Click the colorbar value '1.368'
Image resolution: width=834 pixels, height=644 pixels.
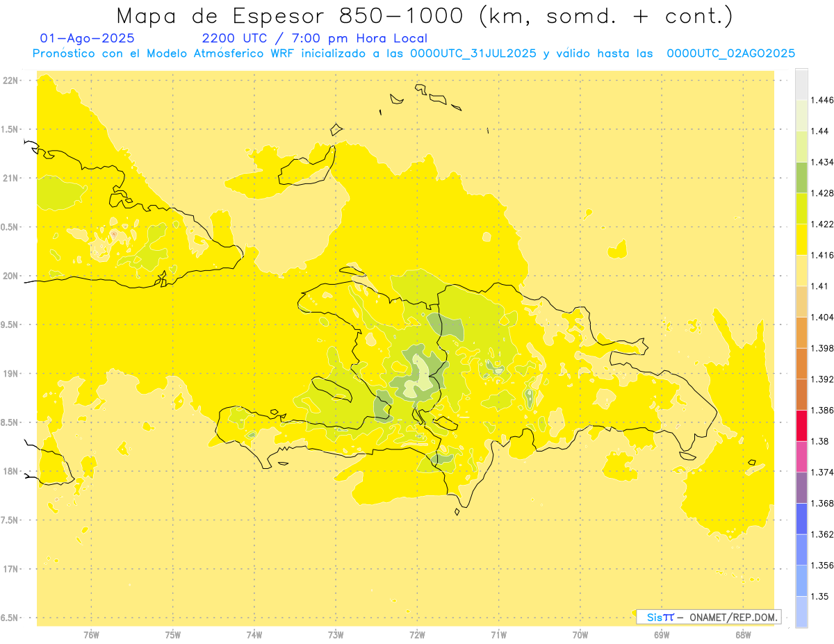point(823,503)
